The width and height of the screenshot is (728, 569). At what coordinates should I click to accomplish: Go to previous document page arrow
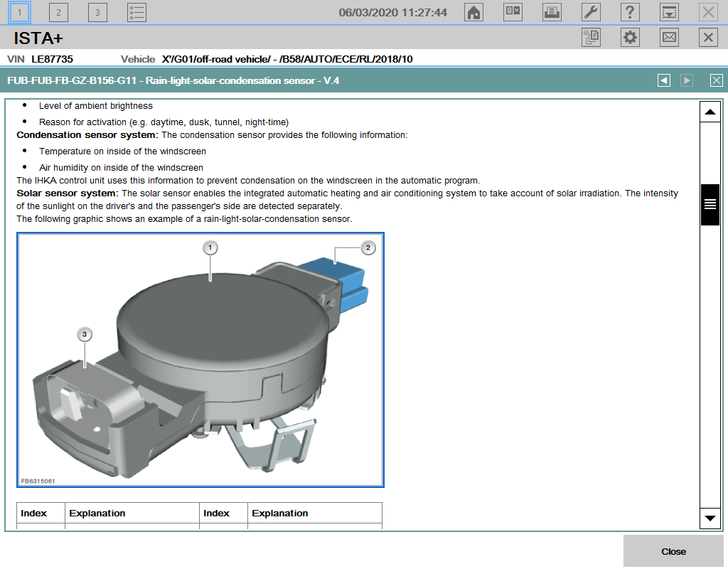tap(664, 80)
